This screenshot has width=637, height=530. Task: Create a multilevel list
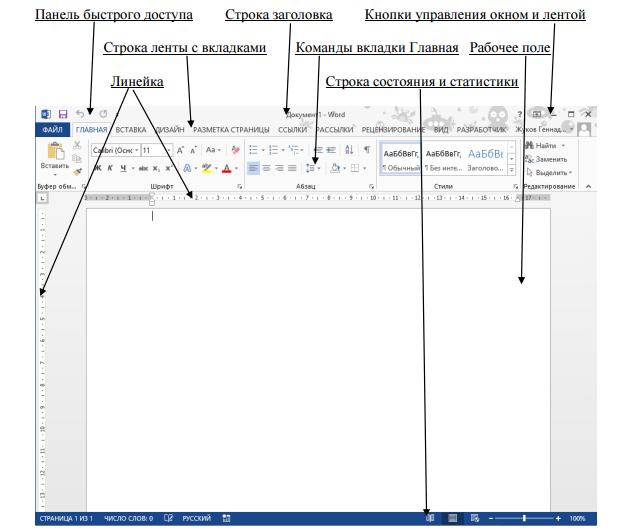point(293,150)
